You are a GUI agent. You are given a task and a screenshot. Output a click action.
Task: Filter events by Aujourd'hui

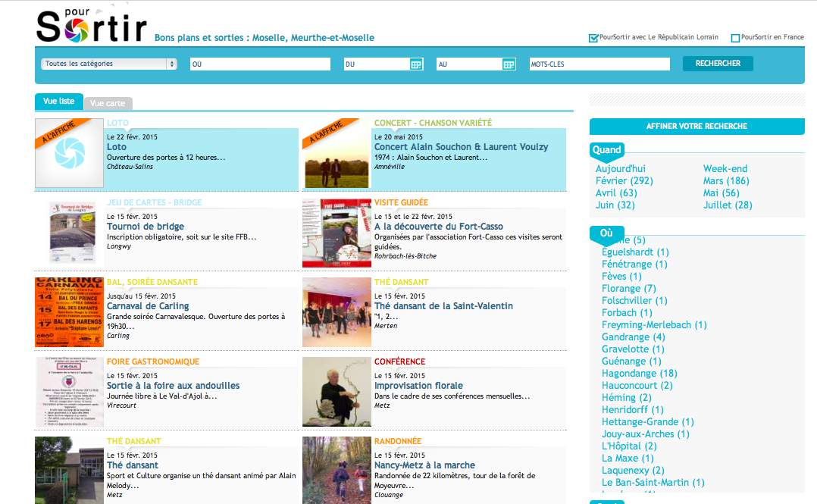pos(621,169)
